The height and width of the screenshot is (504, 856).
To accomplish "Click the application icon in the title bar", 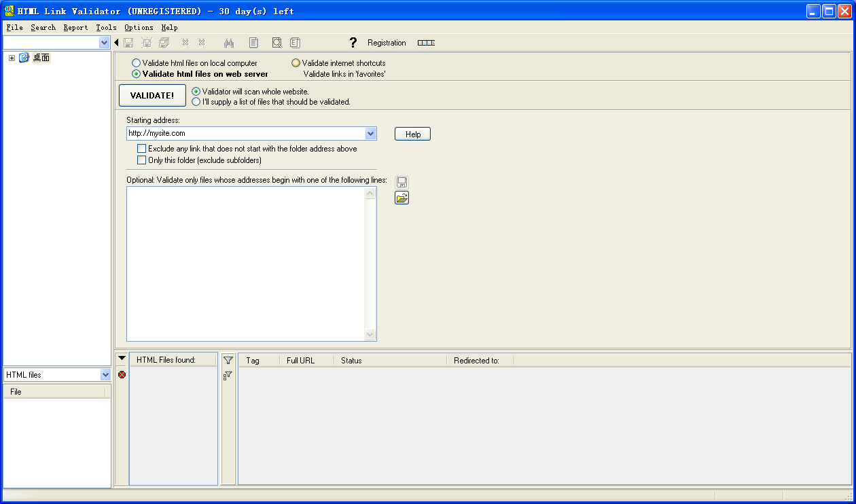I will 10,11.
